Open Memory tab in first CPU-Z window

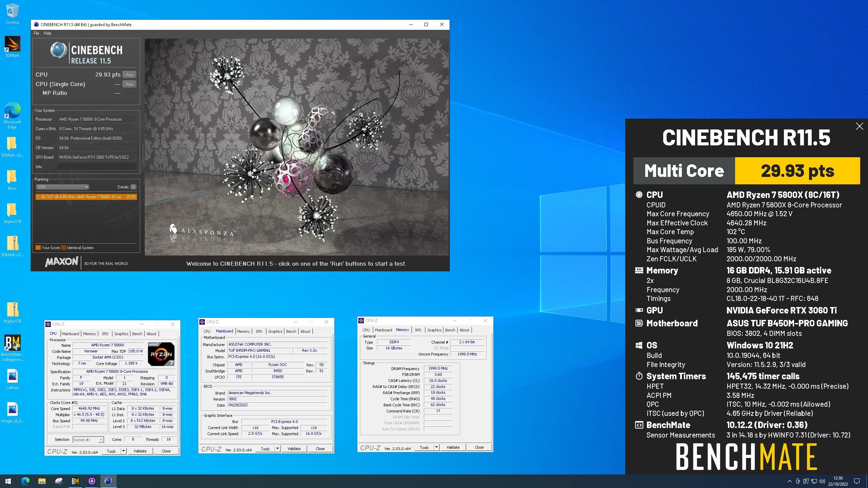click(x=90, y=334)
